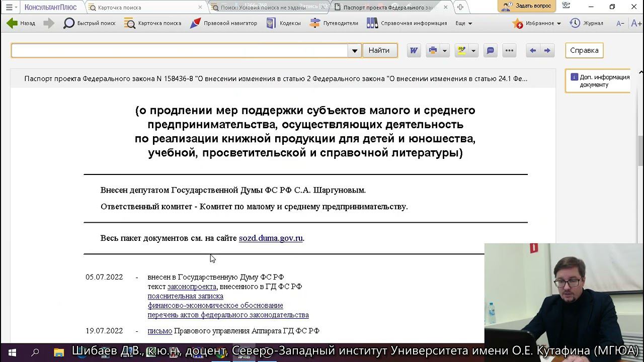Open Карточка поиска from the toolbar

[x=153, y=23]
